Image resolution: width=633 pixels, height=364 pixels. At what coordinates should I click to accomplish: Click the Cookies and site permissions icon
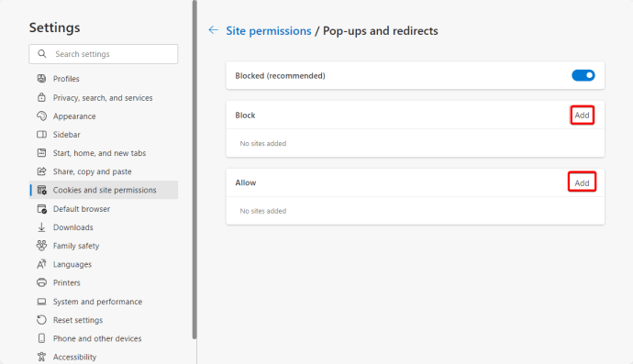click(x=41, y=190)
